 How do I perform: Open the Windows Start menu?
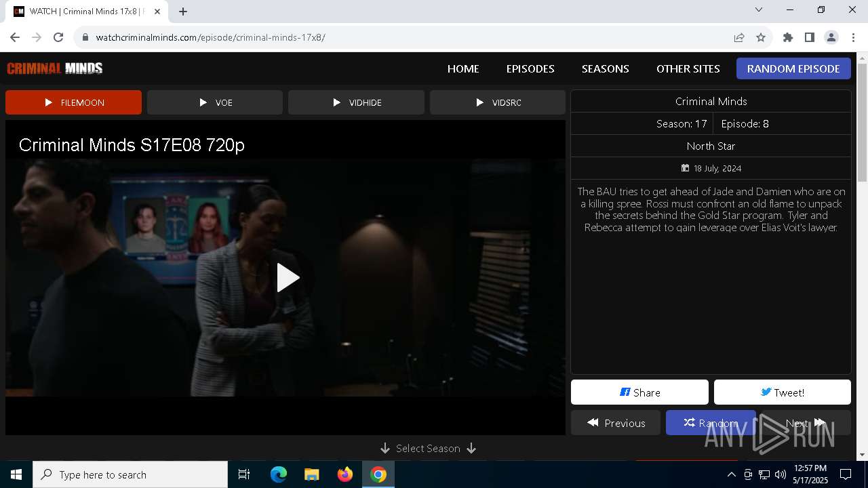click(x=16, y=474)
